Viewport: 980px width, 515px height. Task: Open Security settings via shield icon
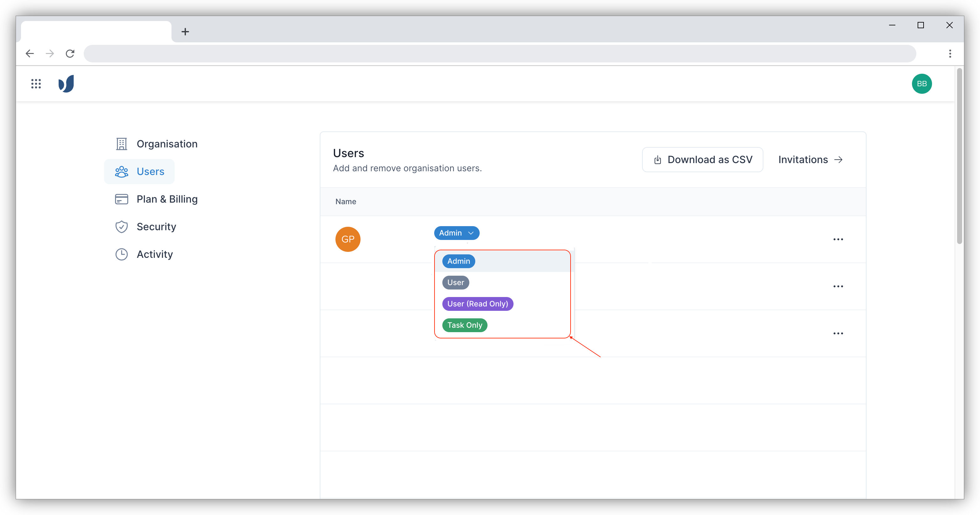point(121,226)
